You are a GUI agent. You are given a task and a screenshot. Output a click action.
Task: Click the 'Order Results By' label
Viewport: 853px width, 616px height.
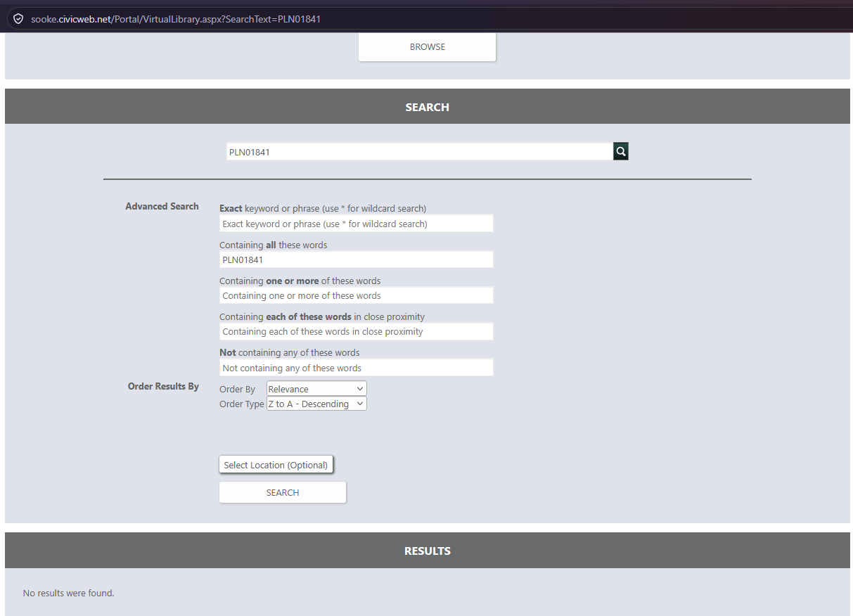tap(163, 386)
